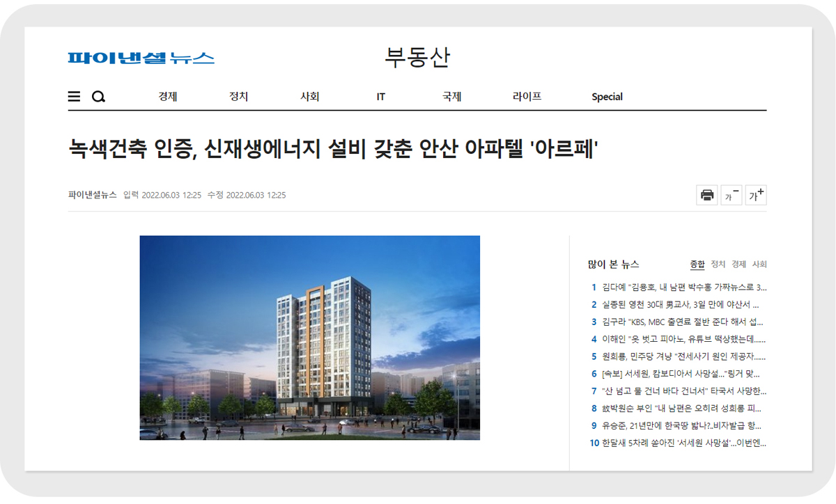Select the 정치 tab in popular news
This screenshot has width=836, height=504.
(718, 265)
